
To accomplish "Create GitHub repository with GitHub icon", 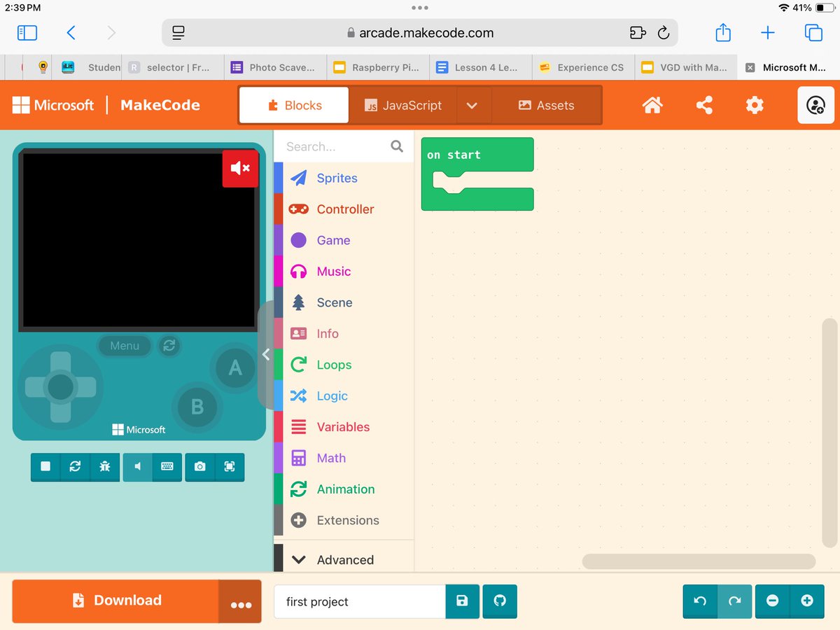I will [500, 601].
